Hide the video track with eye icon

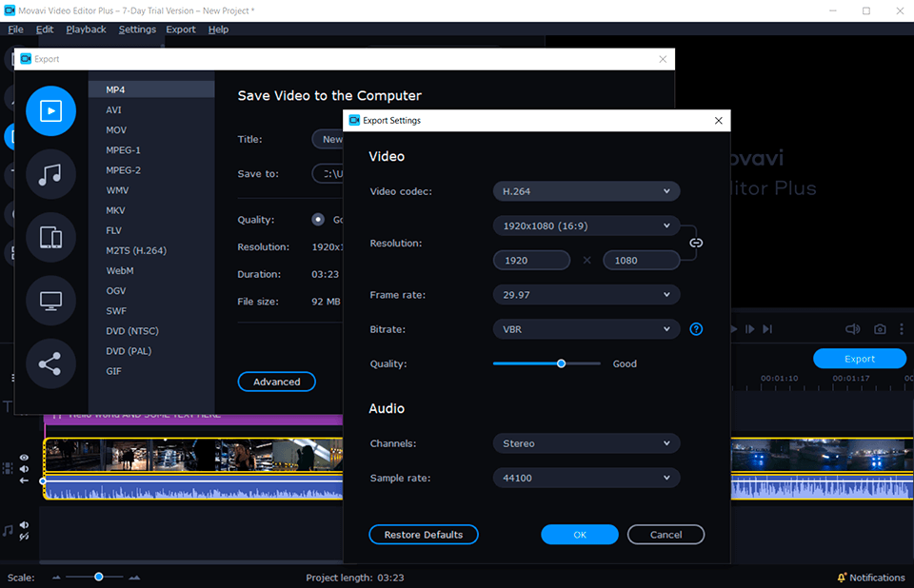[x=24, y=458]
